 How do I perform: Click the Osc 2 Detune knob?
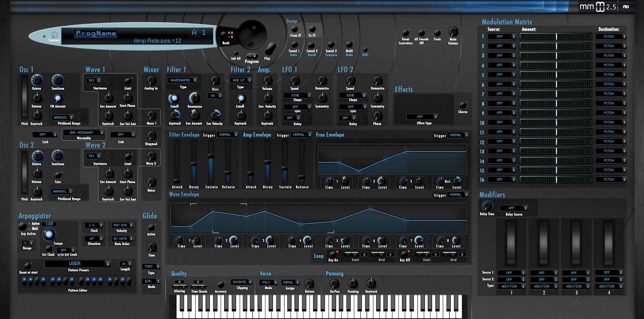tap(37, 174)
